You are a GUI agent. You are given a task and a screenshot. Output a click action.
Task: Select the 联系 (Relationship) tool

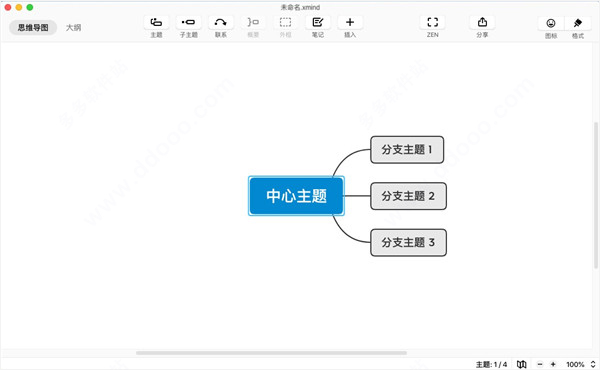(x=220, y=23)
